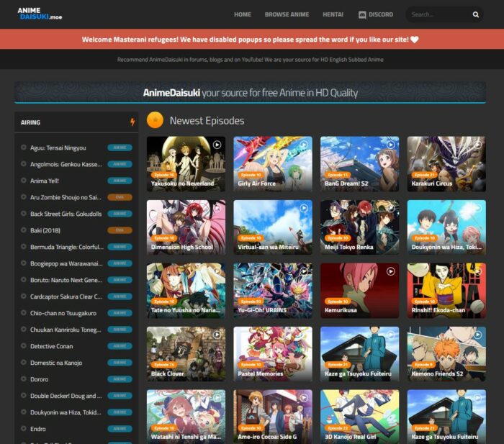The image size is (504, 444).
Task: Open Boogiepop wa Warawanai... entry
Action: tap(66, 263)
